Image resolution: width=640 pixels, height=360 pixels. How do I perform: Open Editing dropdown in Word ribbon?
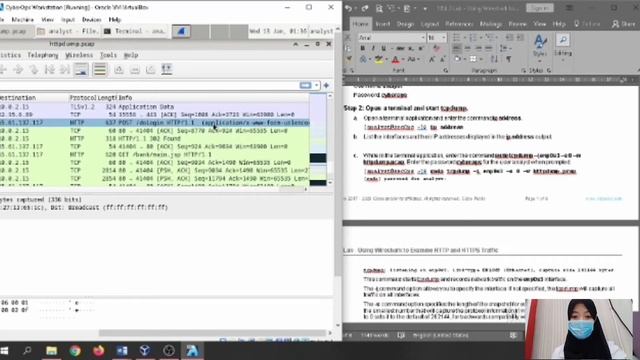point(563,45)
